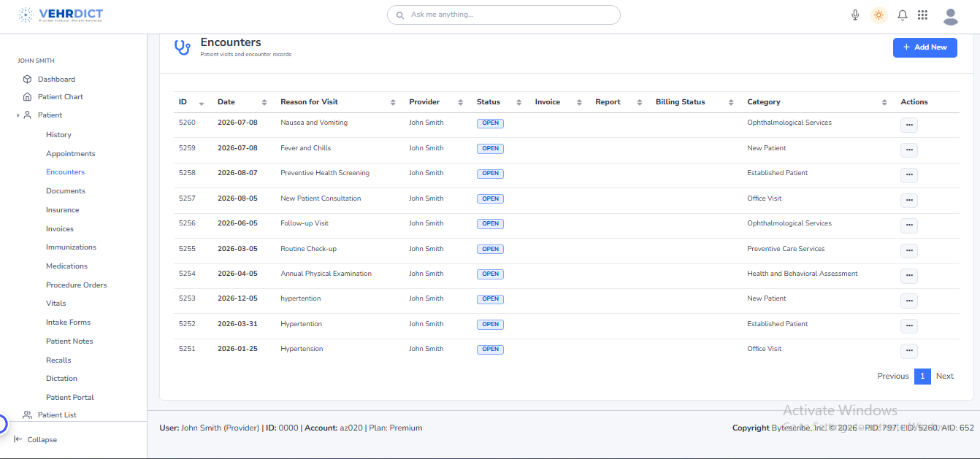Collapse the Patient tree section arrow
The image size is (980, 459).
coord(18,115)
